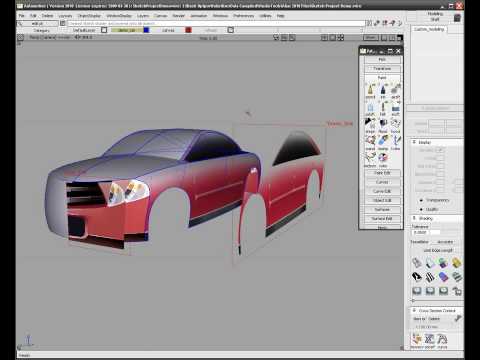480x360 pixels.
Task: Click the Tolerance value input field
Action: pyautogui.click(x=426, y=232)
